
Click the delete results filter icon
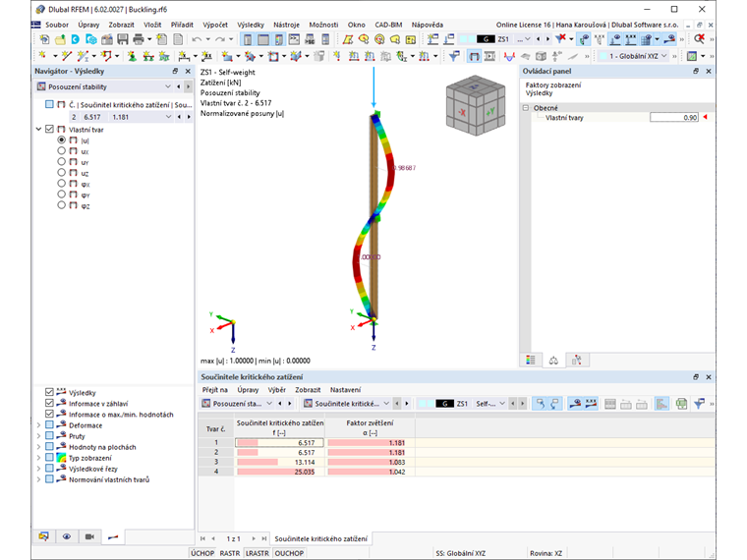[561, 38]
